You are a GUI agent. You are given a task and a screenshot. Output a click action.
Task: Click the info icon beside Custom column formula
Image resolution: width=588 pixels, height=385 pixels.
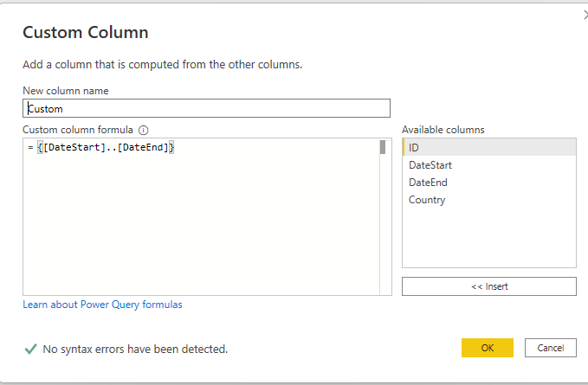pyautogui.click(x=143, y=130)
